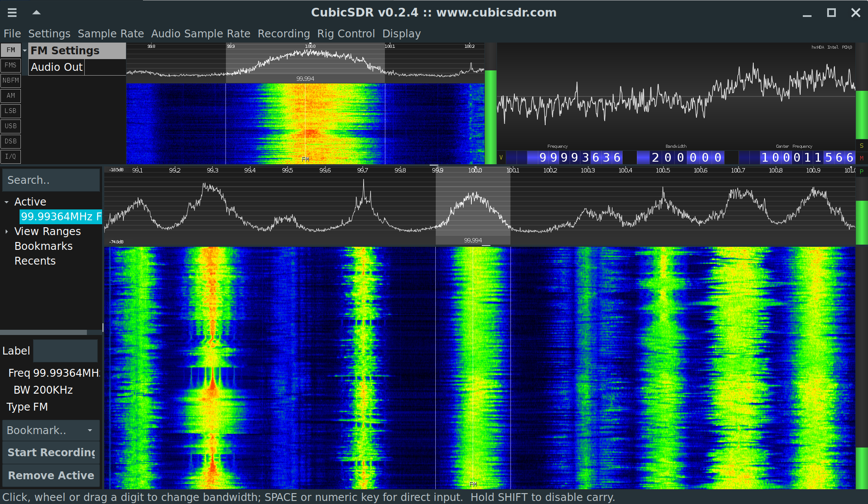Screen dimensions: 868x504
Task: Click the FM Settings header
Action: [77, 51]
